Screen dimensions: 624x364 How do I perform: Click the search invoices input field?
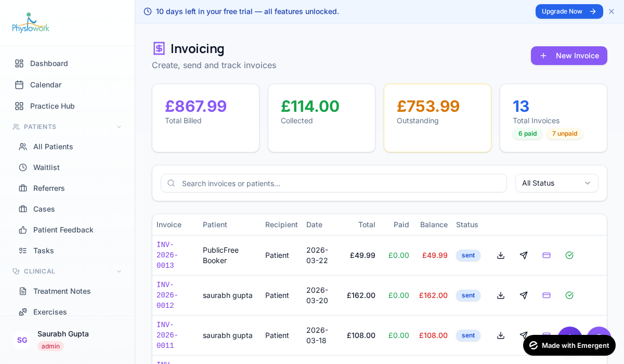tap(334, 183)
